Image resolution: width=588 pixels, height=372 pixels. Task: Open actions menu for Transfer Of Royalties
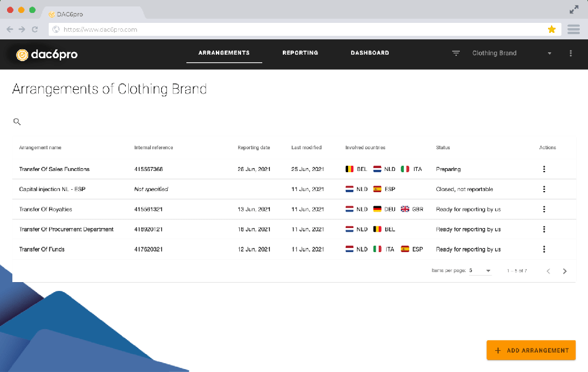544,209
